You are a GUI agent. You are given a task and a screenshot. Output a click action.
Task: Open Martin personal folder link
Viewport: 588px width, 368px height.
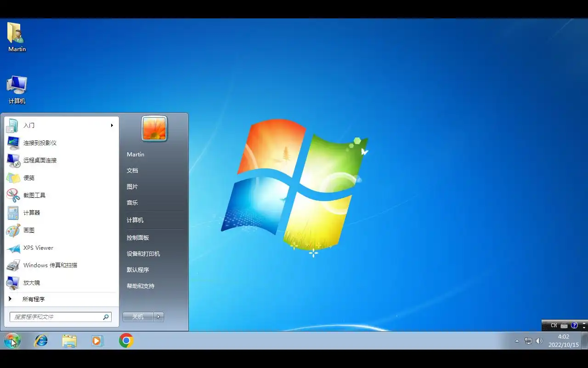pyautogui.click(x=136, y=155)
